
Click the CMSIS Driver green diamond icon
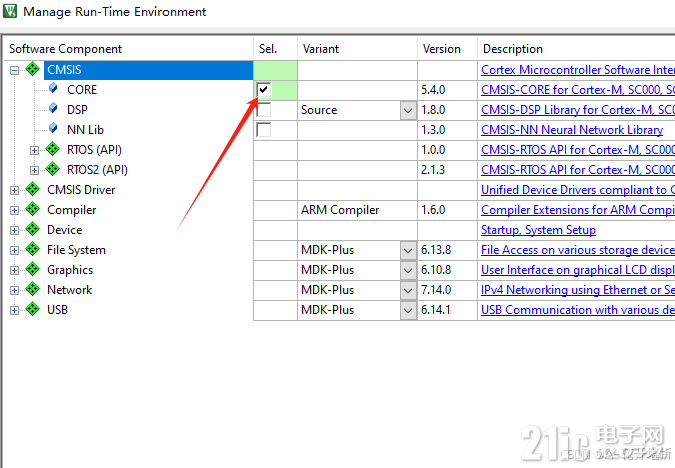(33, 189)
